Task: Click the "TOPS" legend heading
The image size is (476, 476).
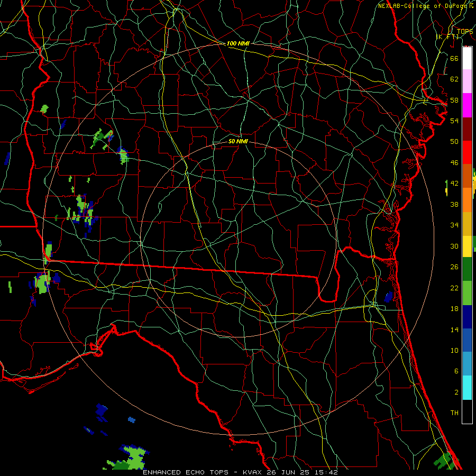Action: pyautogui.click(x=465, y=31)
